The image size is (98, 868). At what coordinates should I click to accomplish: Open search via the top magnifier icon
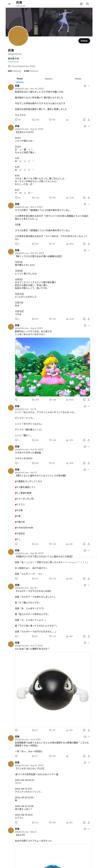tap(88, 4)
